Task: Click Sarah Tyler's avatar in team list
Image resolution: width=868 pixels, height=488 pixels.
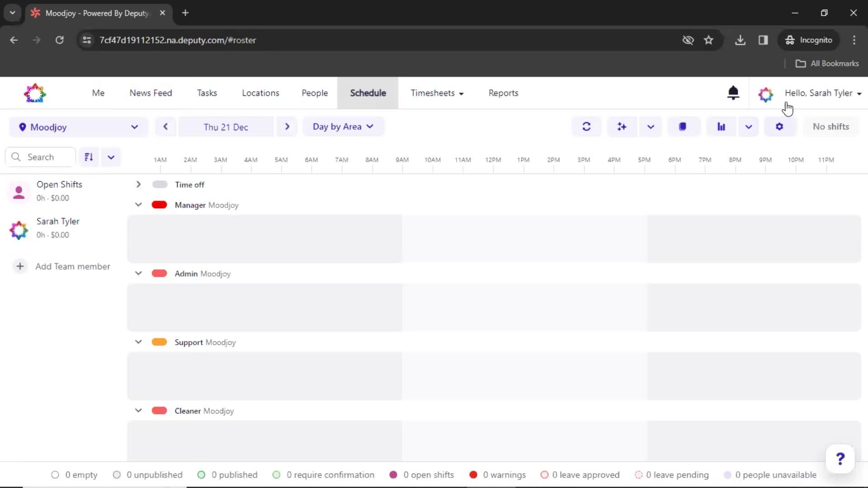Action: (x=19, y=230)
